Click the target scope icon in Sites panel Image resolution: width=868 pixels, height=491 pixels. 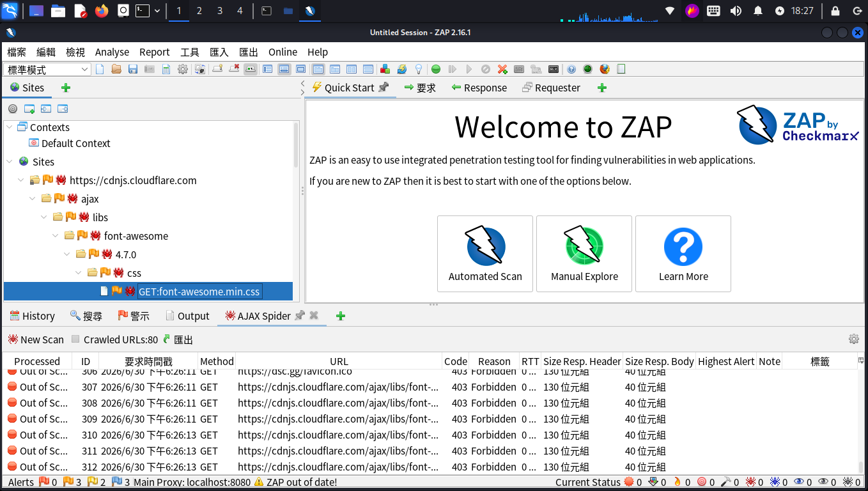[13, 109]
